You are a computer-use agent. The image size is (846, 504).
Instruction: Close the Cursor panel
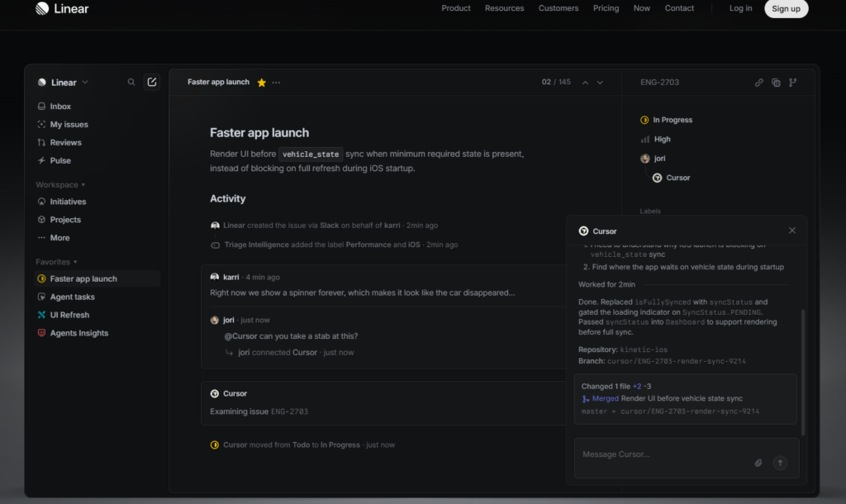[792, 231]
